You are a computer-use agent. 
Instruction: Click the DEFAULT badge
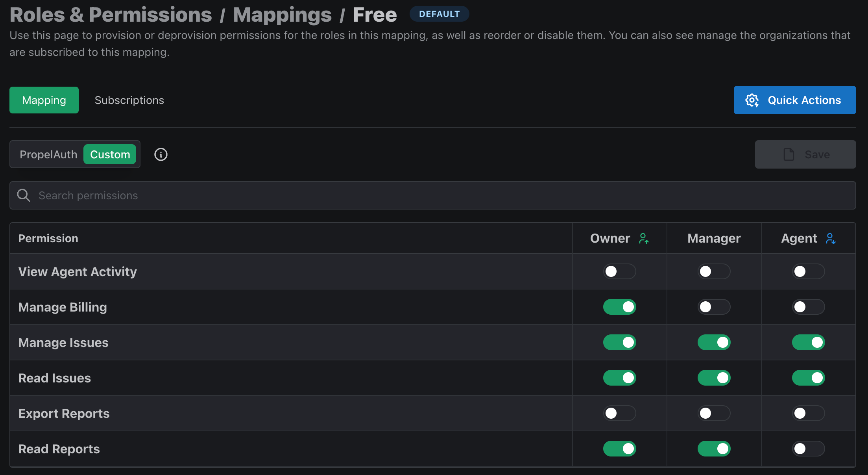pyautogui.click(x=439, y=14)
